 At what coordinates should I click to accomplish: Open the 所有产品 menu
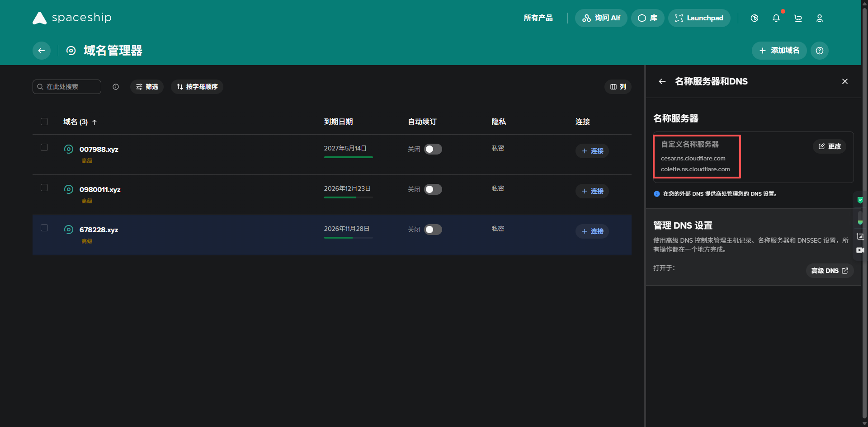538,18
